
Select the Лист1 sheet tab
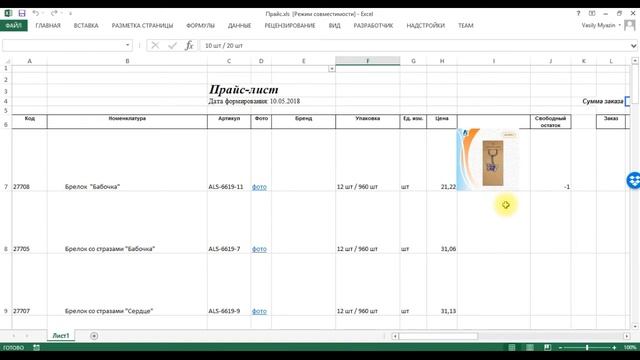click(61, 336)
